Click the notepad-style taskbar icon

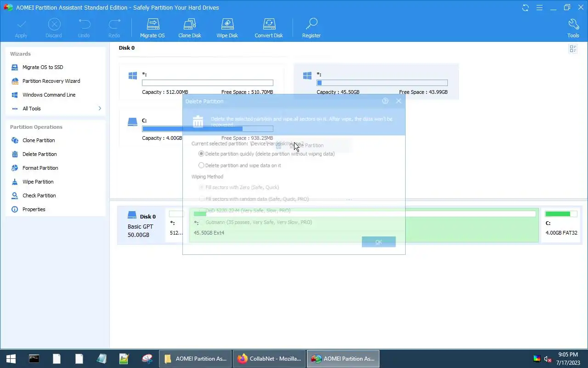pyautogui.click(x=102, y=359)
